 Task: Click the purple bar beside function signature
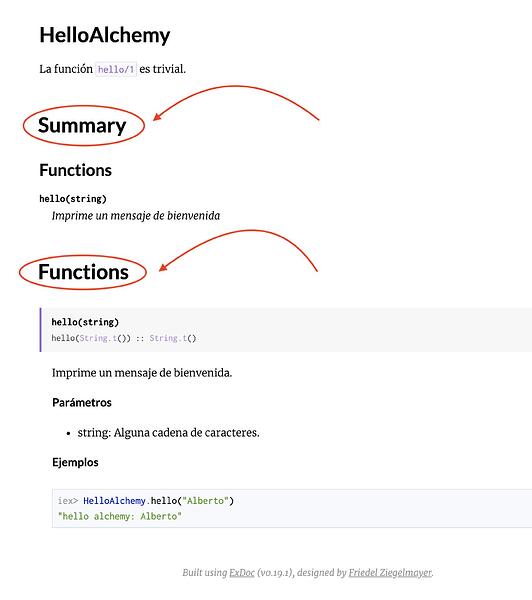pos(41,329)
